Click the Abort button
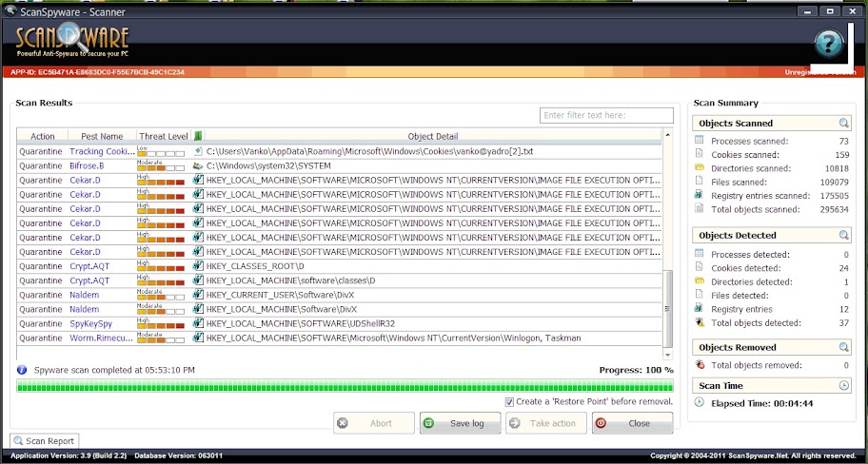Viewport: 868px width, 464px height. (374, 423)
